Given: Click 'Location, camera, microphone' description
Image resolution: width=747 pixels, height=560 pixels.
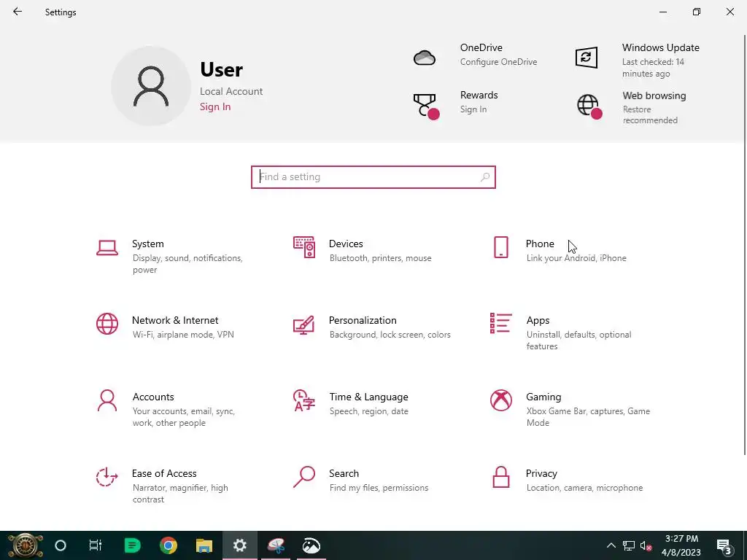Looking at the screenshot, I should [584, 488].
